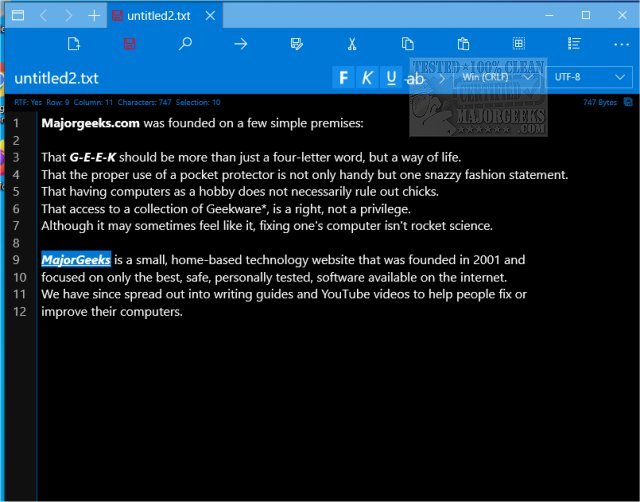The width and height of the screenshot is (640, 502).
Task: Click line number 12 in the gutter
Action: click(x=20, y=311)
